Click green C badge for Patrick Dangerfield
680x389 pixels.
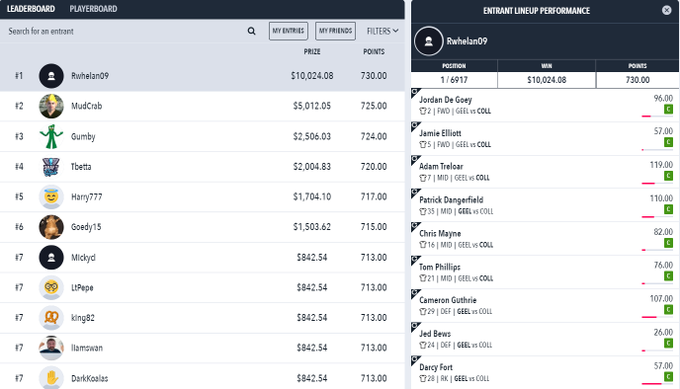pyautogui.click(x=668, y=209)
